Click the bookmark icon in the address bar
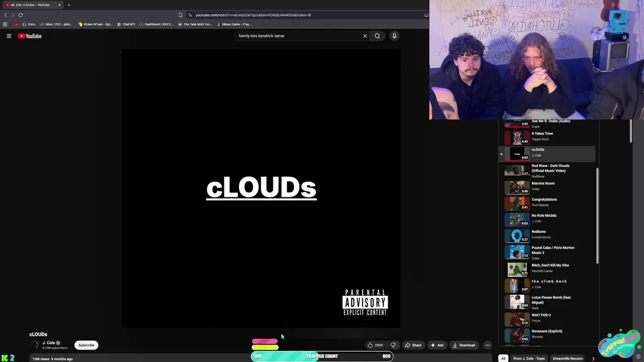644x362 pixels. (x=180, y=15)
